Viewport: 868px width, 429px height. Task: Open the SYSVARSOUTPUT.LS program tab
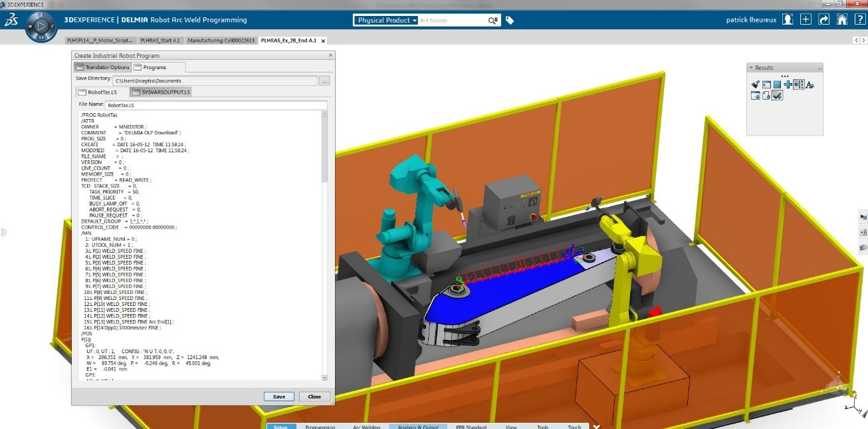click(161, 92)
